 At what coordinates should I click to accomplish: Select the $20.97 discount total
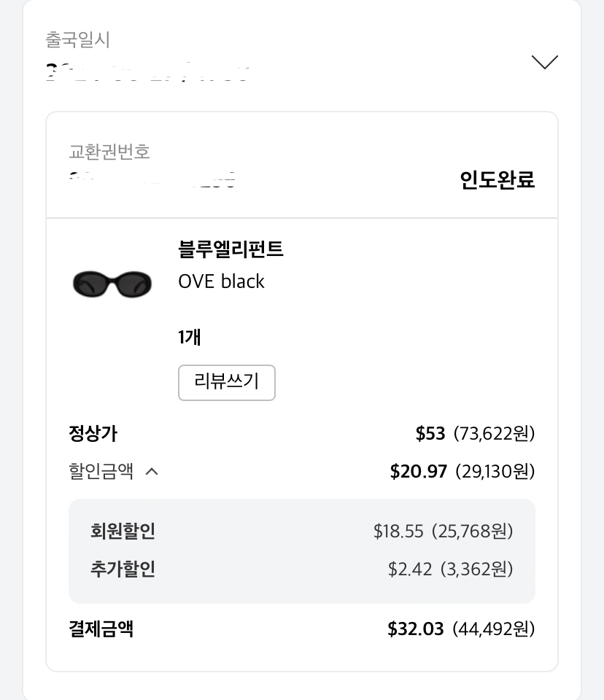coord(419,472)
